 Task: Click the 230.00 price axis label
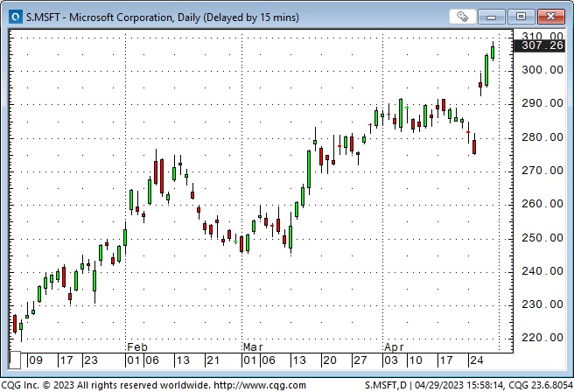542,304
